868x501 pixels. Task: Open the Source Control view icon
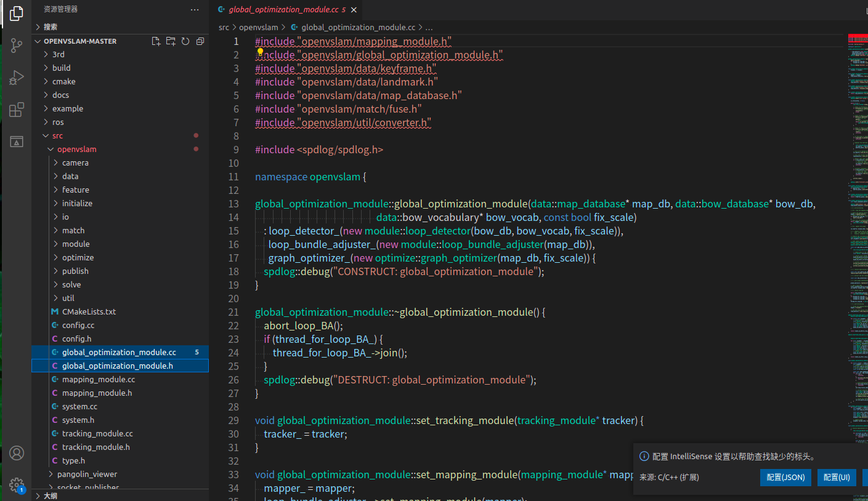(17, 45)
